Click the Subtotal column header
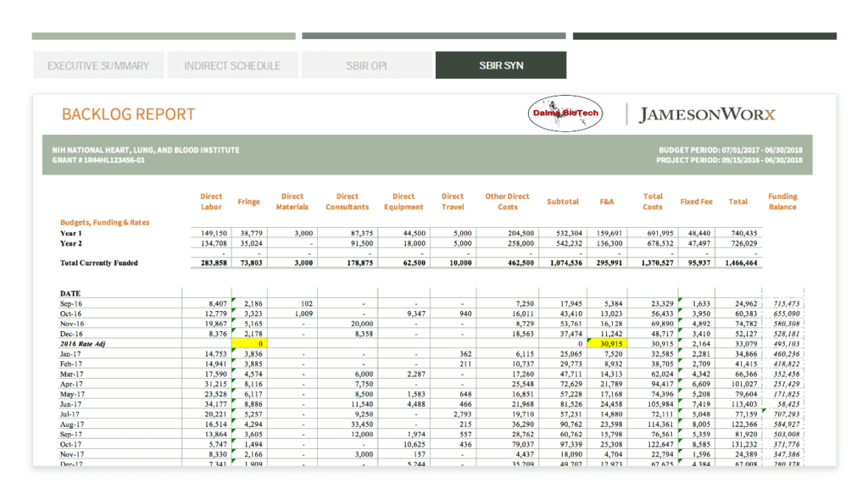868x488 pixels. click(x=563, y=202)
